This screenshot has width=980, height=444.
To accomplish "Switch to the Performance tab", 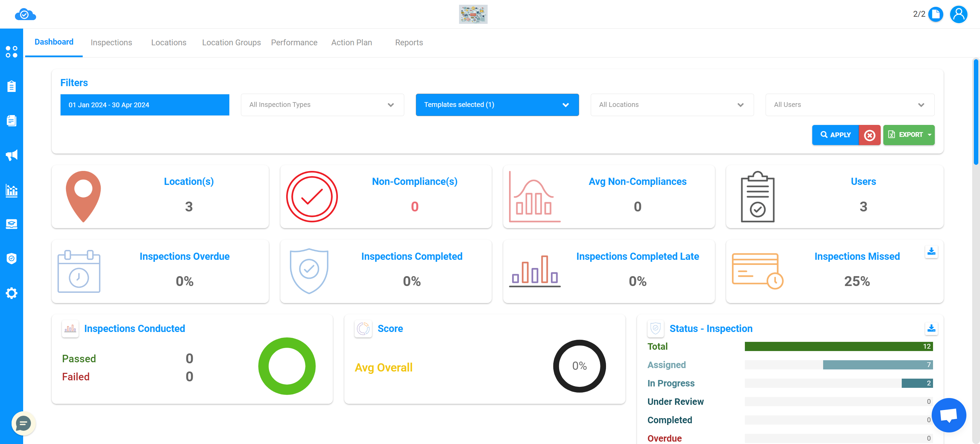I will 294,43.
